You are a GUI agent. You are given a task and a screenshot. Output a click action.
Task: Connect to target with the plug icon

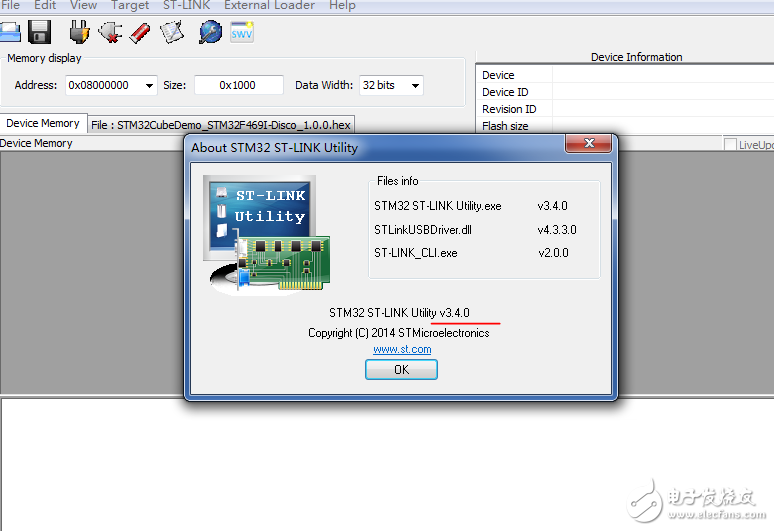[x=79, y=33]
